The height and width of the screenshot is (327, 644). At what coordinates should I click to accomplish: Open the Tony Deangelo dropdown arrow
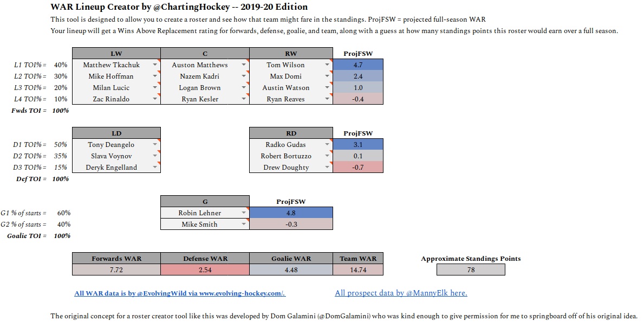pyautogui.click(x=155, y=144)
